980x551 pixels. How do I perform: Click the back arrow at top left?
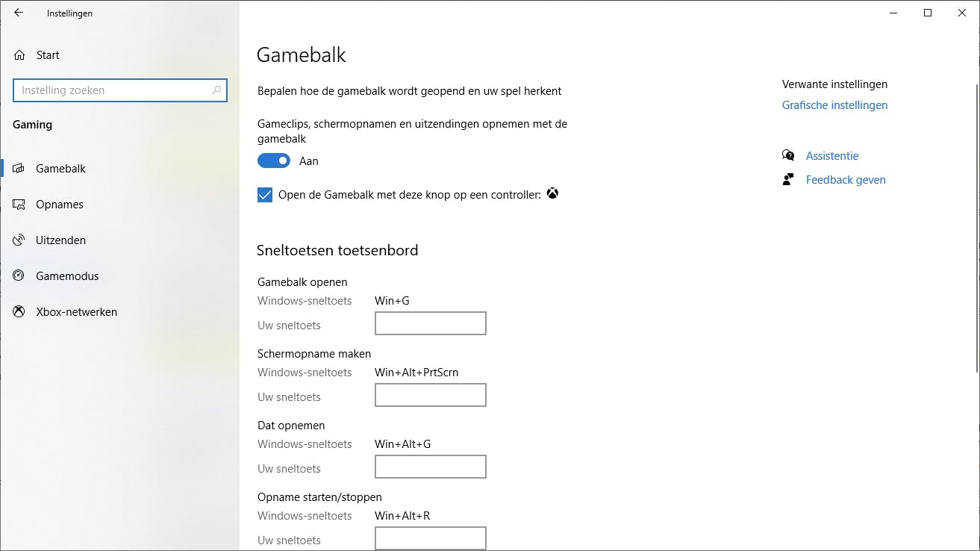coord(18,13)
